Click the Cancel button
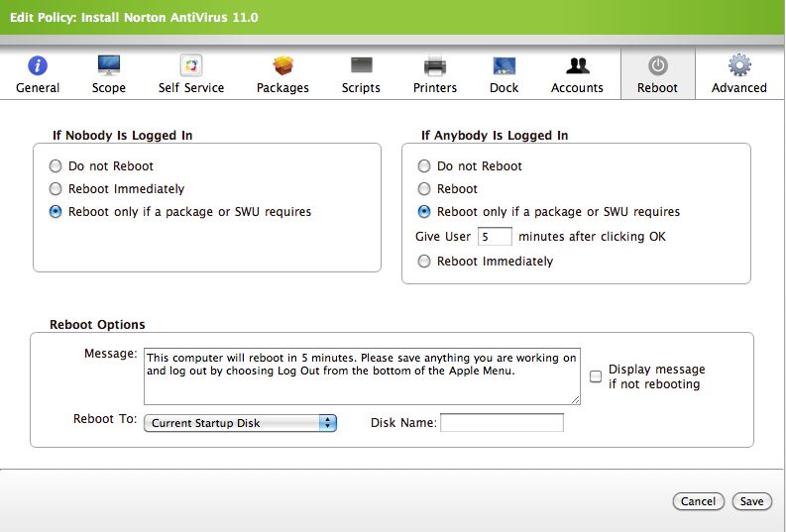This screenshot has width=786, height=532. pyautogui.click(x=698, y=501)
